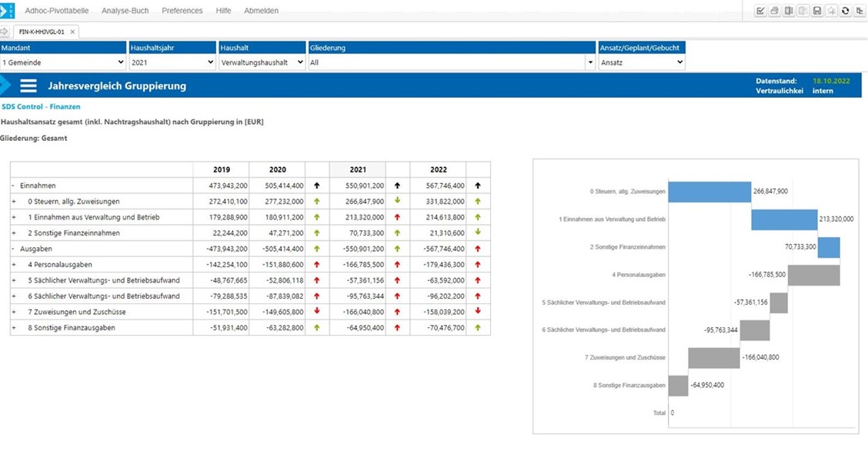868x455 pixels.
Task: Expand the 8 Sonstige Finanzausgaben row
Action: [x=14, y=328]
